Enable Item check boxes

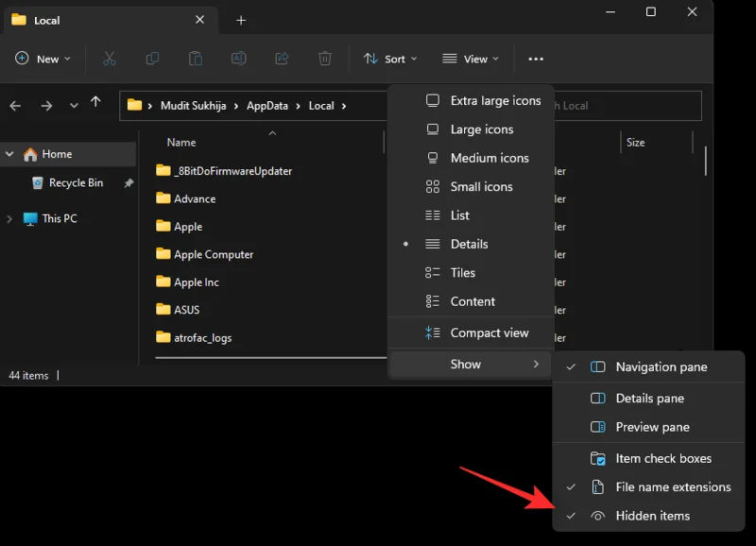[x=661, y=458]
